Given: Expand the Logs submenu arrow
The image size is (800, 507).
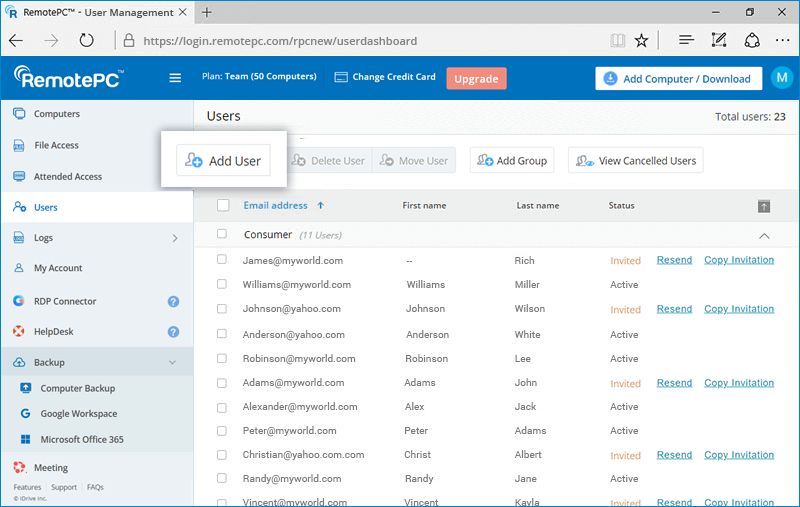Looking at the screenshot, I should coord(175,238).
